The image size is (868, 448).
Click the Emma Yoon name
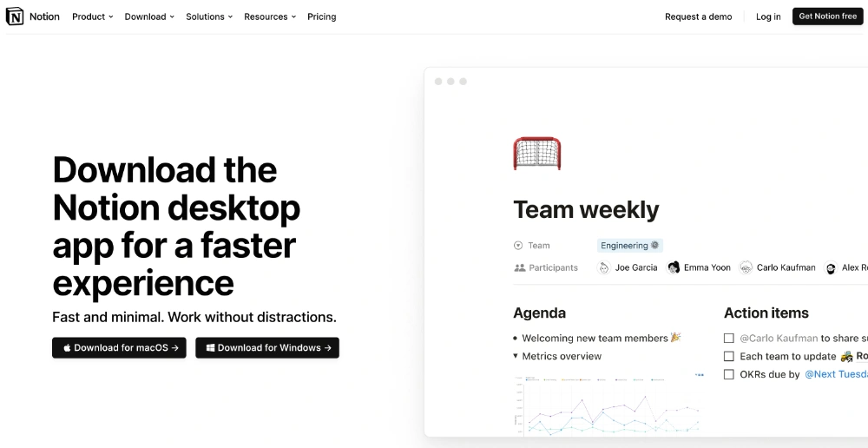707,267
